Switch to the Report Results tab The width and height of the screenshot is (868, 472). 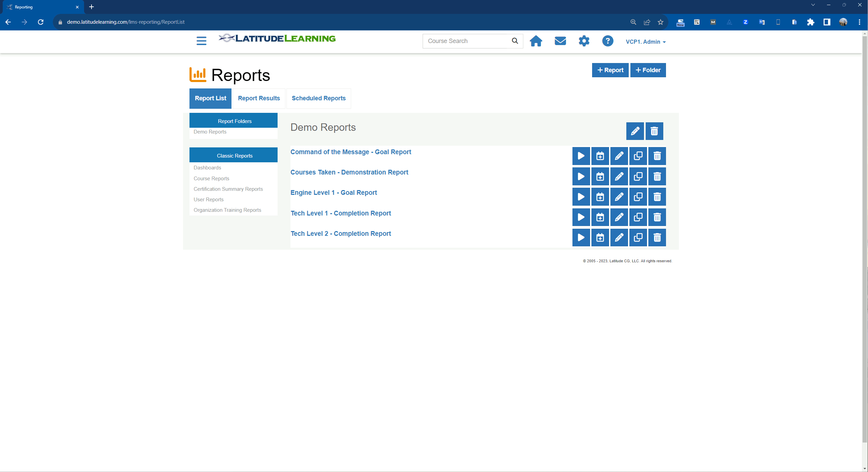coord(259,98)
